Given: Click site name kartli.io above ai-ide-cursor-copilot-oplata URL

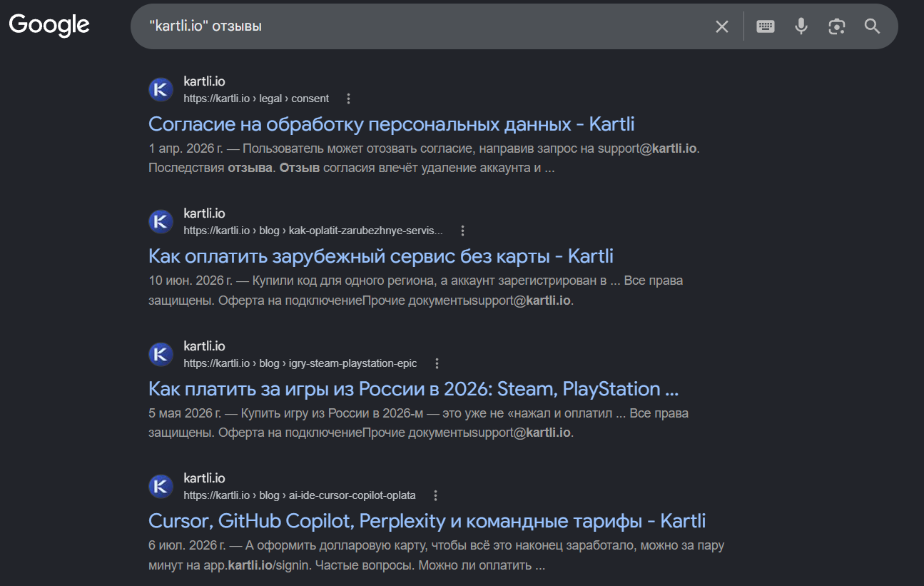Looking at the screenshot, I should click(x=204, y=478).
